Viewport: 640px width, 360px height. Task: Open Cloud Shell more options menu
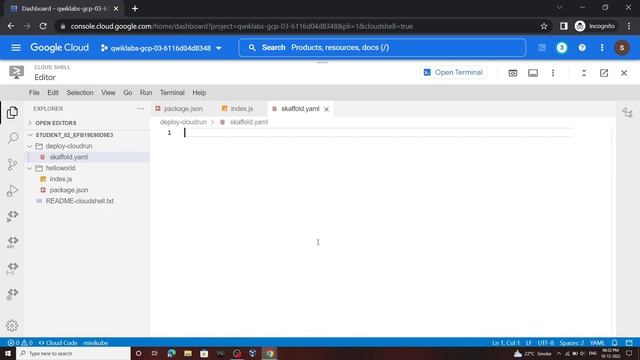(553, 73)
